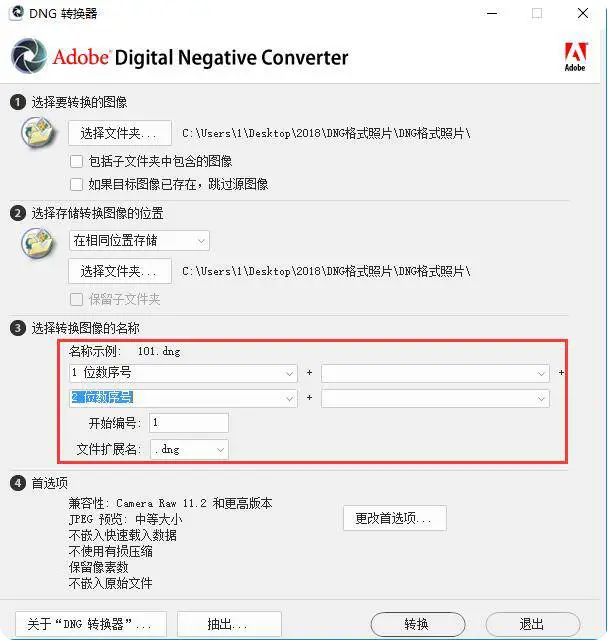Image resolution: width=608 pixels, height=640 pixels.
Task: Click the 开始编号 input field
Action: (189, 423)
